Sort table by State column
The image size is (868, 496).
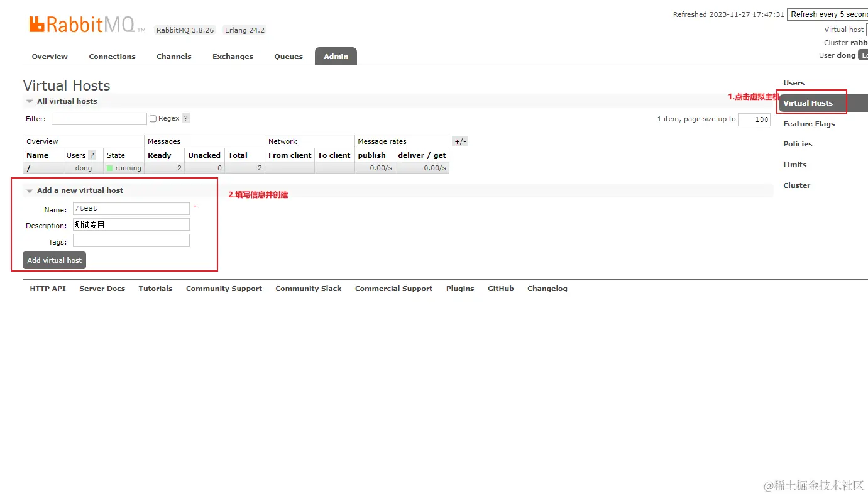116,155
